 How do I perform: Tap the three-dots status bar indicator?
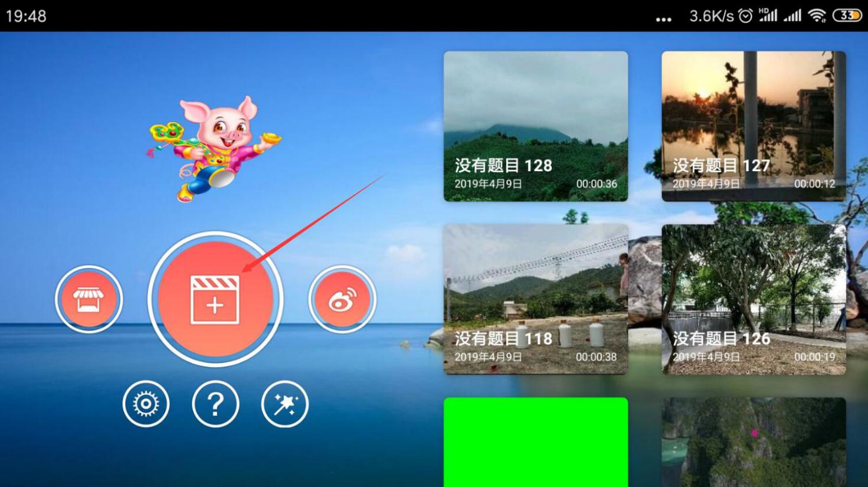pos(664,19)
